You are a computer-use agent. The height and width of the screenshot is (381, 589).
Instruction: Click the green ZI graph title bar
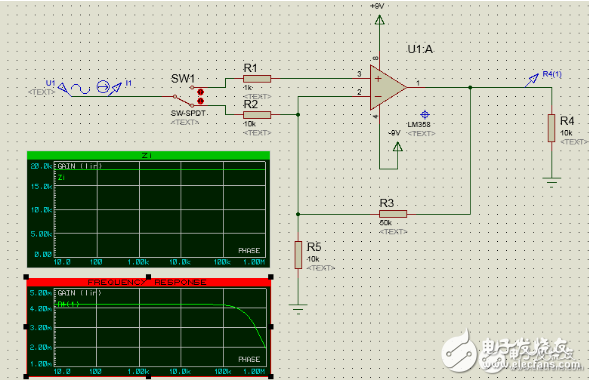pos(148,155)
